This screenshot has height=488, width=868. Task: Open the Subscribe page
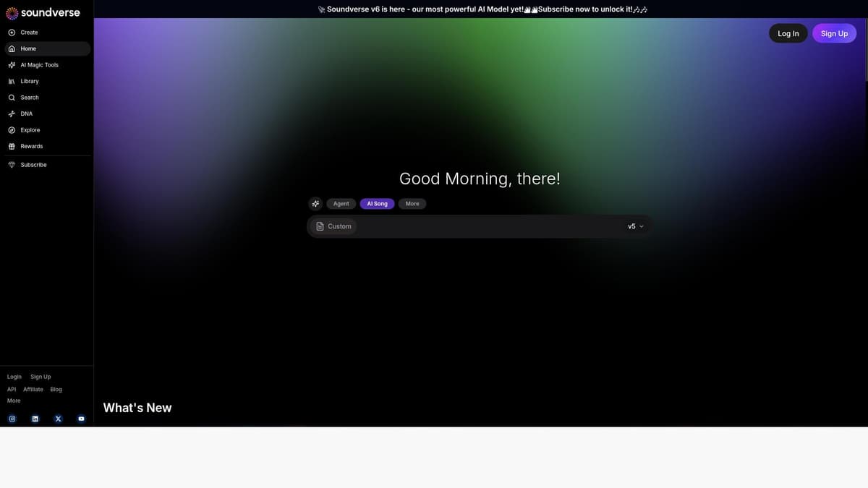(47, 165)
